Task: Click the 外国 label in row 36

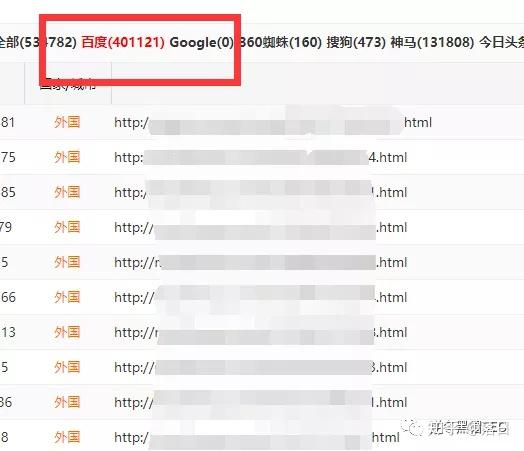Action: (67, 402)
